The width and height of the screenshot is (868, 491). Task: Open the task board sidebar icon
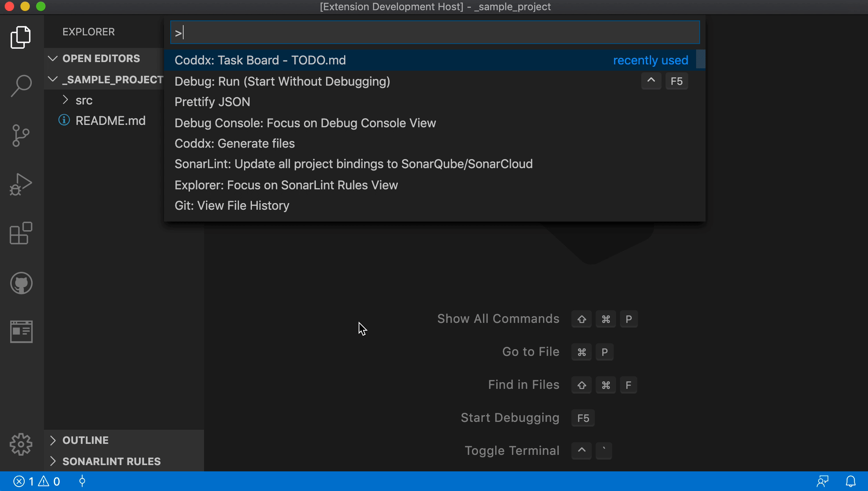[21, 331]
